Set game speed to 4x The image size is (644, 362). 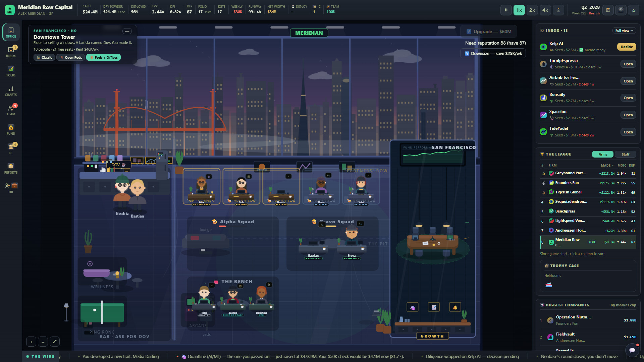[x=545, y=10]
